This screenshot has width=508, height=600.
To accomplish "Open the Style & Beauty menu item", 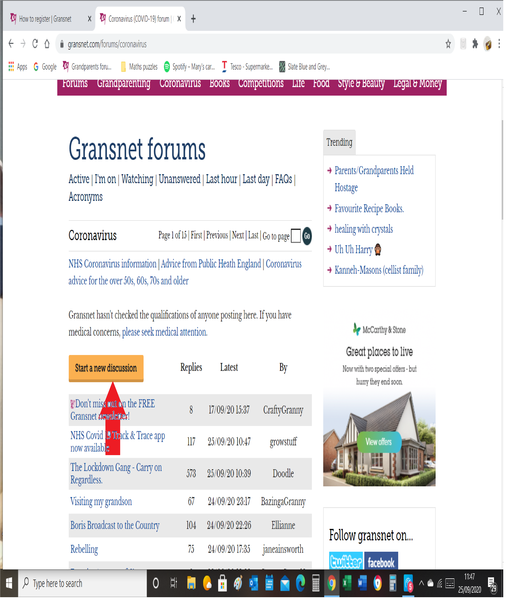I will tap(361, 83).
